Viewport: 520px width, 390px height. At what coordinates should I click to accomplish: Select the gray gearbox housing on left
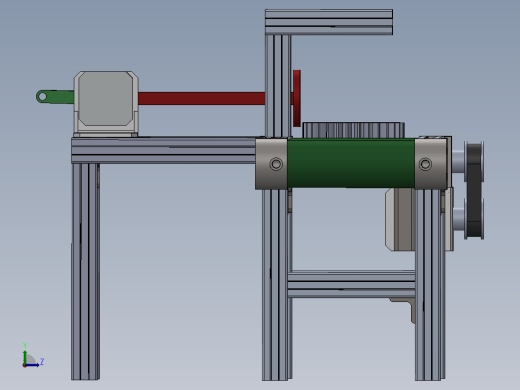[x=106, y=104]
